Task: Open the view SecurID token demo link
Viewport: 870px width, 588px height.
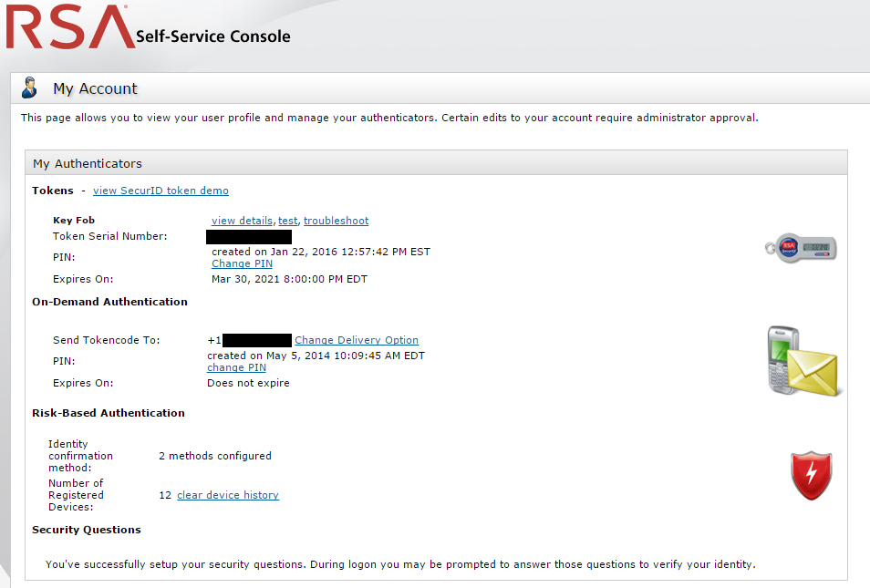Action: [x=161, y=191]
